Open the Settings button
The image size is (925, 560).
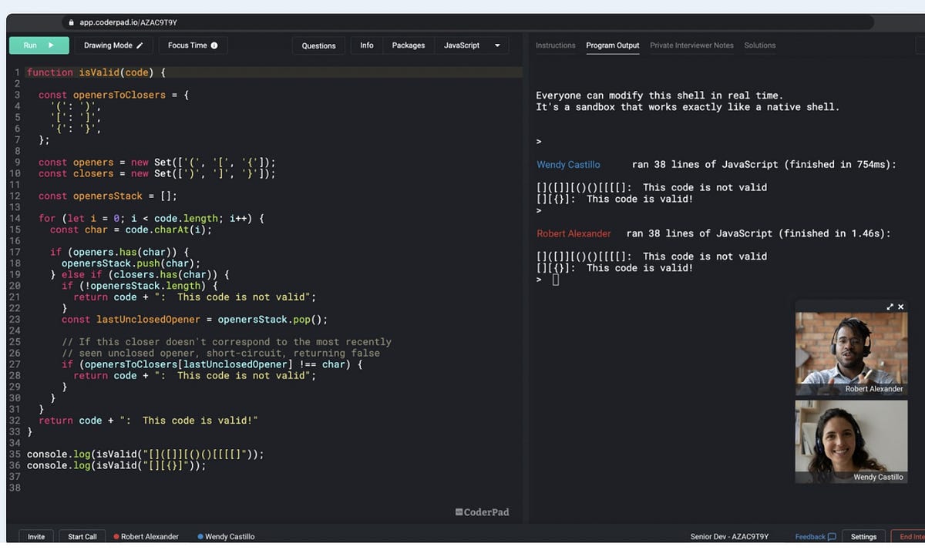(x=863, y=536)
